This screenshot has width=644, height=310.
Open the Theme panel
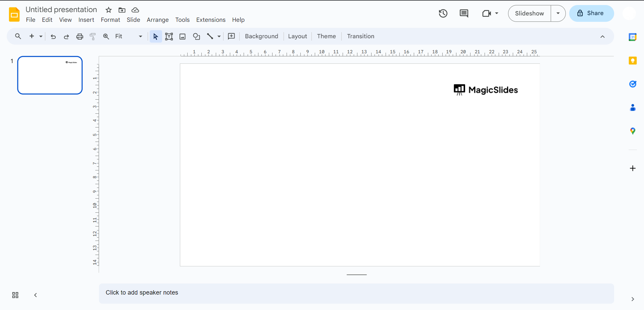[327, 36]
